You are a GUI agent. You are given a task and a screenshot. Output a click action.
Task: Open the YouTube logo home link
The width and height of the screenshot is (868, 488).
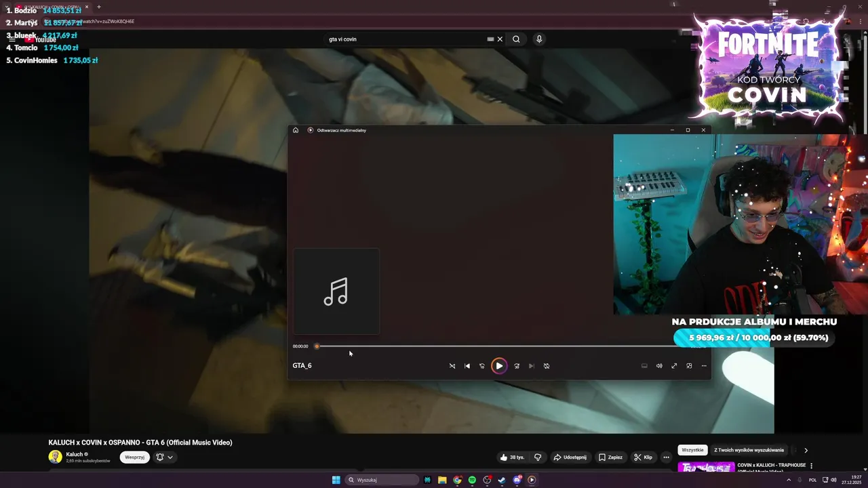pos(42,39)
